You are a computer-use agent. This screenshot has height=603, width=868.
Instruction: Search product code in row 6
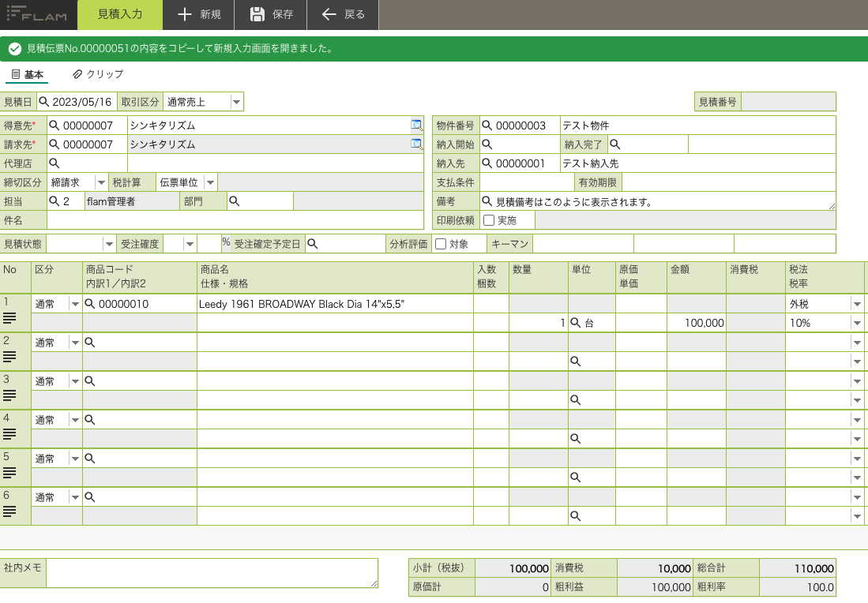[x=90, y=497]
